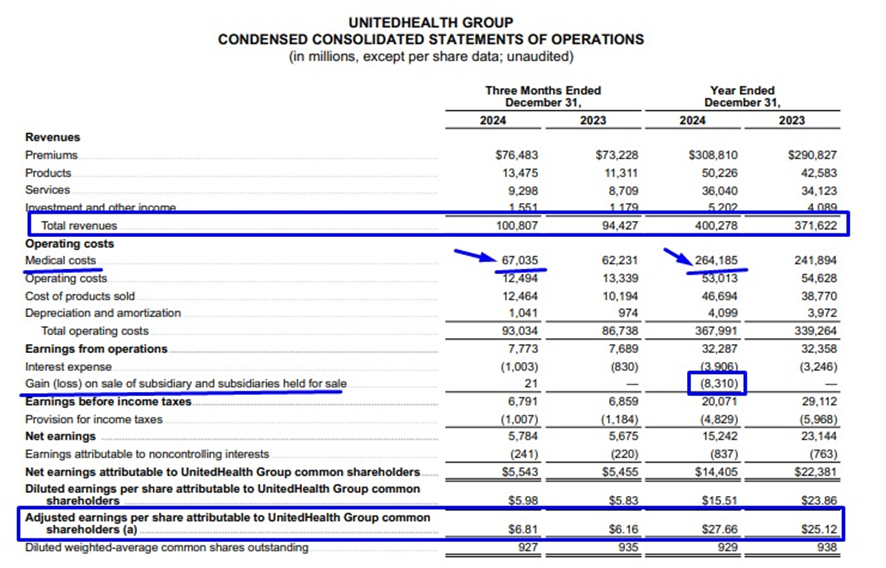The width and height of the screenshot is (886, 568).
Task: Click the Products row label
Action: tap(48, 173)
